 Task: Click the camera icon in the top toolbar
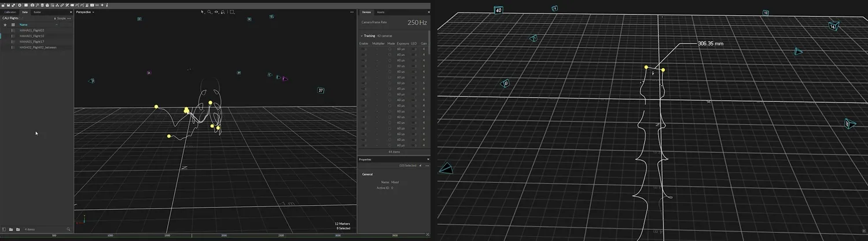32,5
